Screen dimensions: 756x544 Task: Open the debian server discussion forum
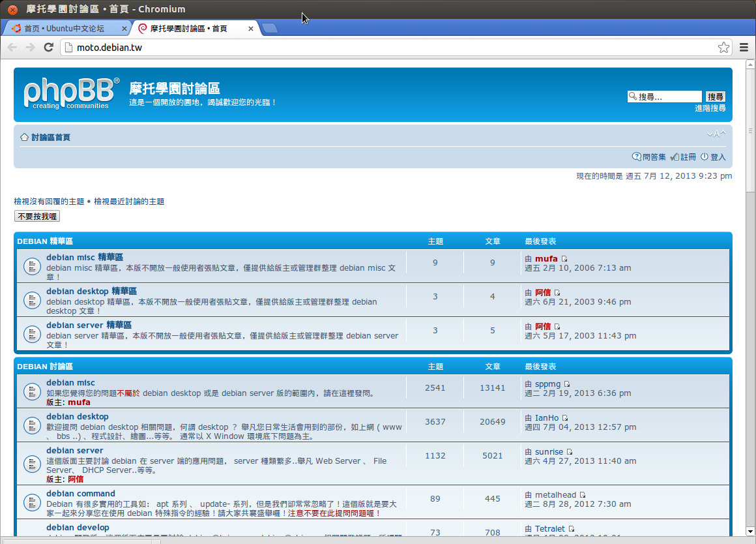(75, 450)
